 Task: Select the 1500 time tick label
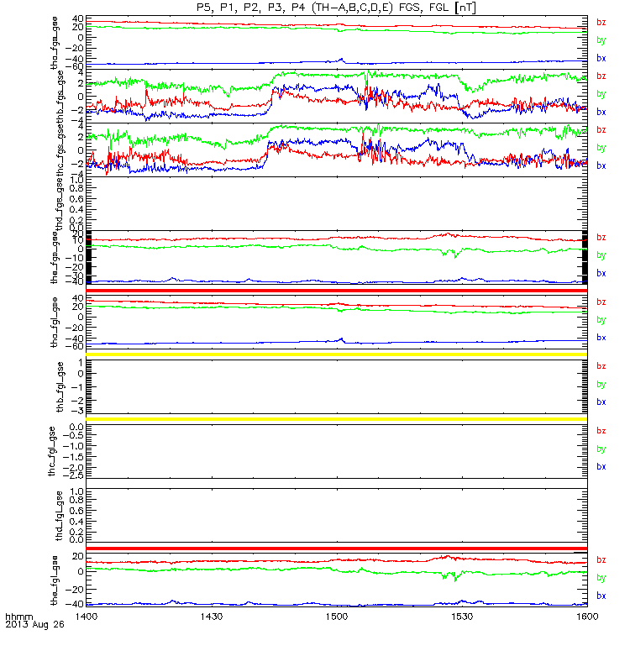click(337, 617)
